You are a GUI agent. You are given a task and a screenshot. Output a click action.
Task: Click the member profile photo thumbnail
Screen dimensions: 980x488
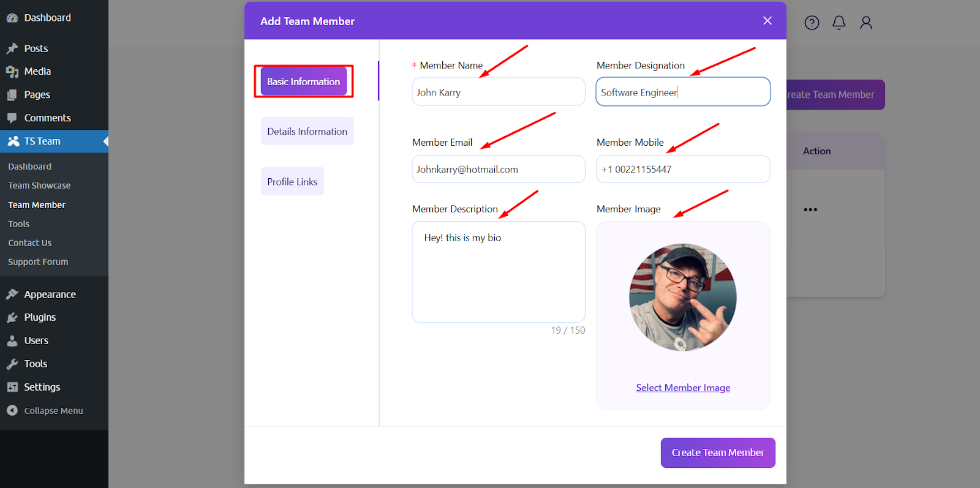tap(683, 297)
